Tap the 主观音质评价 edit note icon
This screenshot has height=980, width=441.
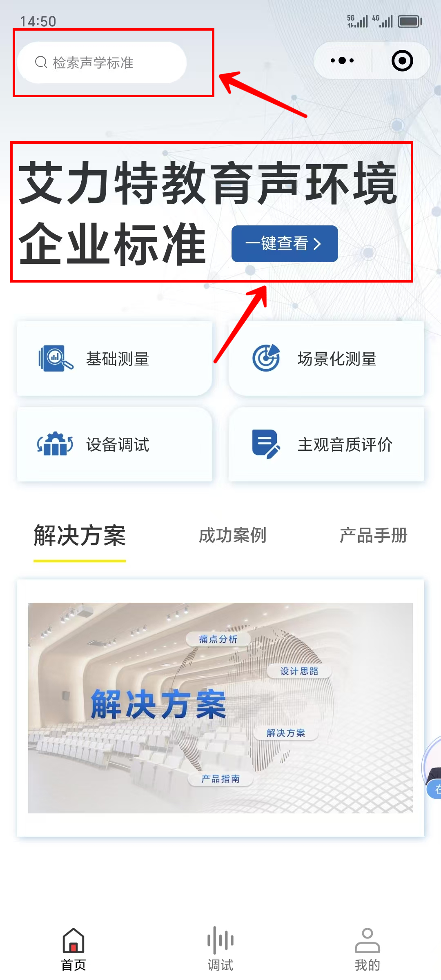(266, 444)
